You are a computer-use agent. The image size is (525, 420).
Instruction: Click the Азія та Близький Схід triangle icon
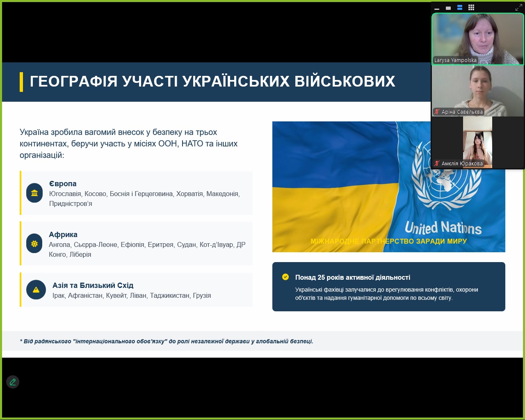pos(36,290)
